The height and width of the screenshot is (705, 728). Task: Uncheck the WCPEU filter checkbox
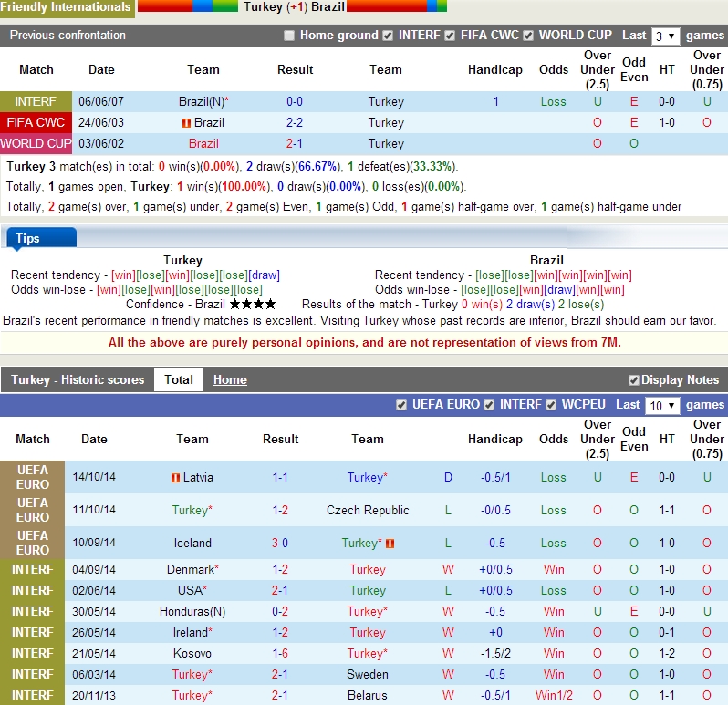pyautogui.click(x=551, y=405)
